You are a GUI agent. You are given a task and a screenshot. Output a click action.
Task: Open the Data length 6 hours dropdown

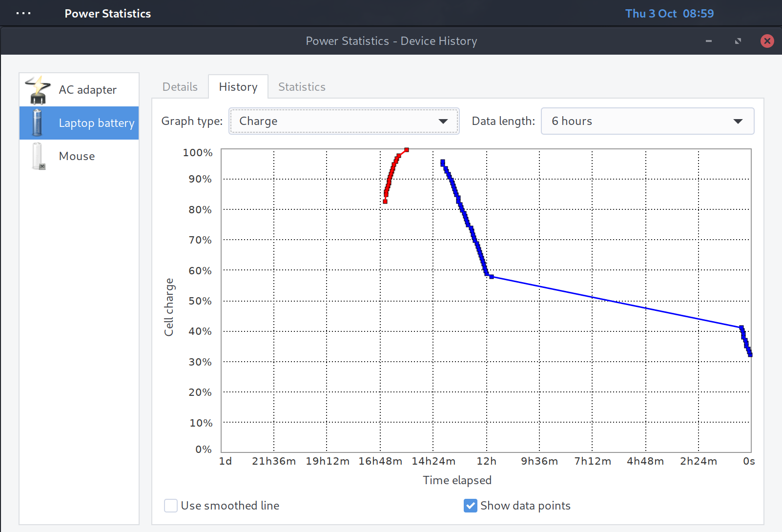(647, 121)
